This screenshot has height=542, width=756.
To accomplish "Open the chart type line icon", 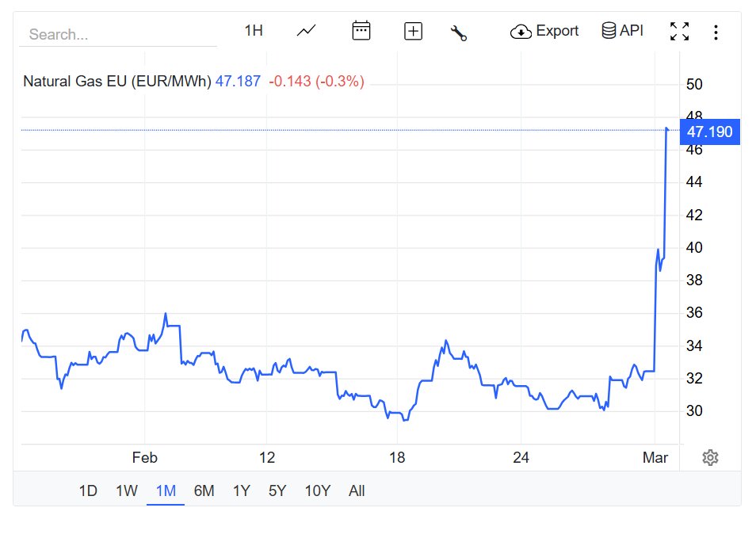I will pos(306,31).
